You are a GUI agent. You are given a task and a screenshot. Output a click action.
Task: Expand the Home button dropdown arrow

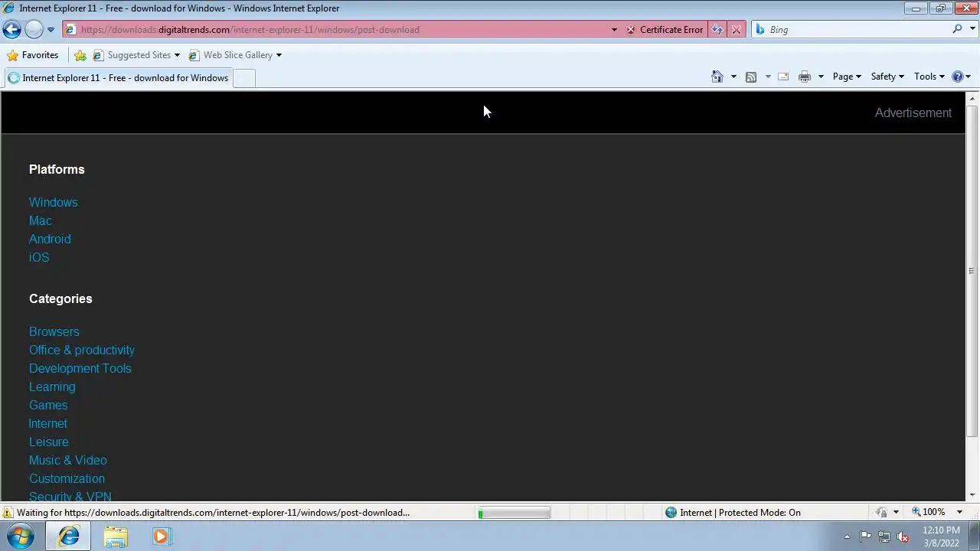(x=733, y=77)
